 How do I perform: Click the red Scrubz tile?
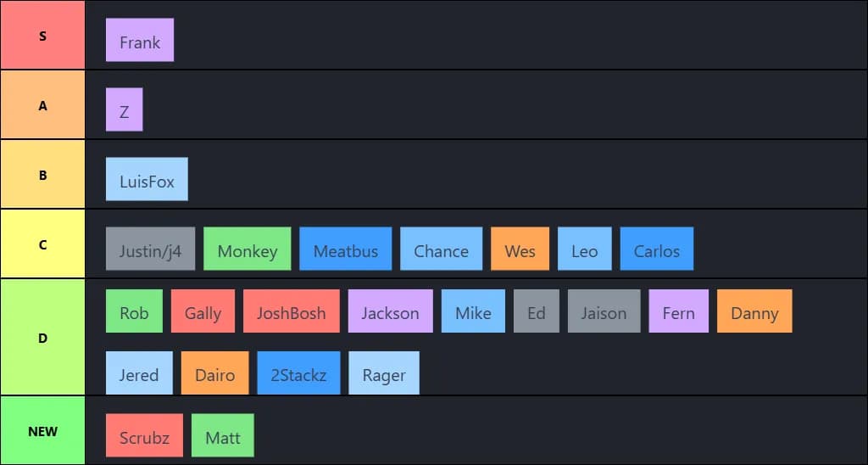coord(144,436)
